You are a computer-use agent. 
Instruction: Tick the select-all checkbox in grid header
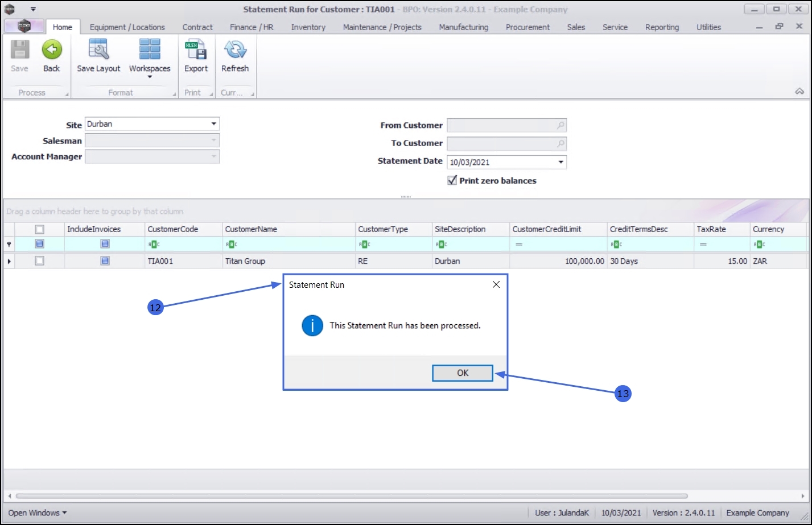tap(39, 229)
